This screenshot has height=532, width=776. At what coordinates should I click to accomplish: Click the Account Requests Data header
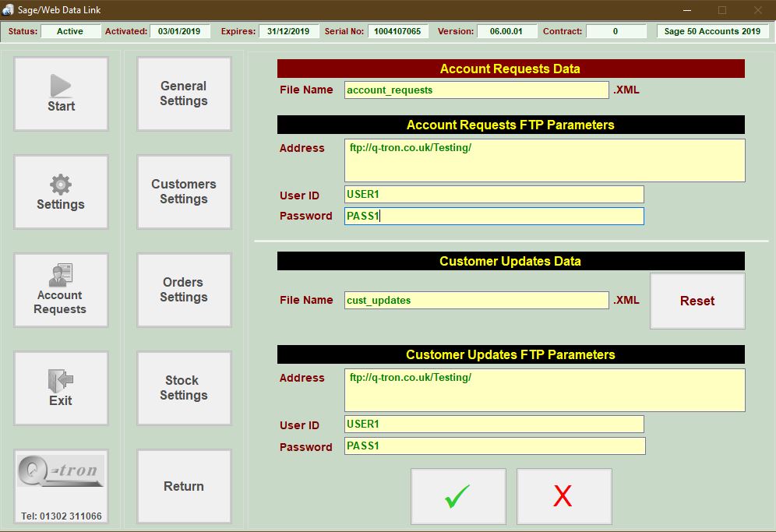[x=511, y=69]
